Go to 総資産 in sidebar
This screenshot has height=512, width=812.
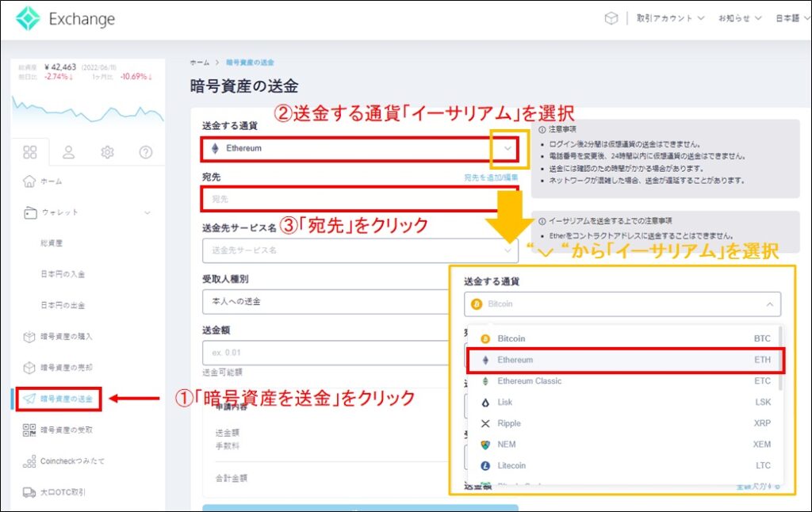click(52, 243)
